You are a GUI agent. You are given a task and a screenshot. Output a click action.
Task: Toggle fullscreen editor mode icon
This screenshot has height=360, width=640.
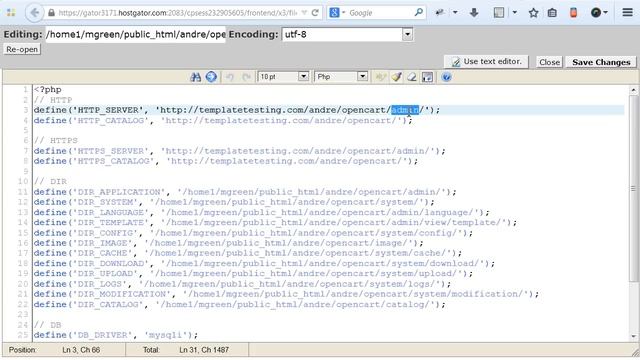427,77
